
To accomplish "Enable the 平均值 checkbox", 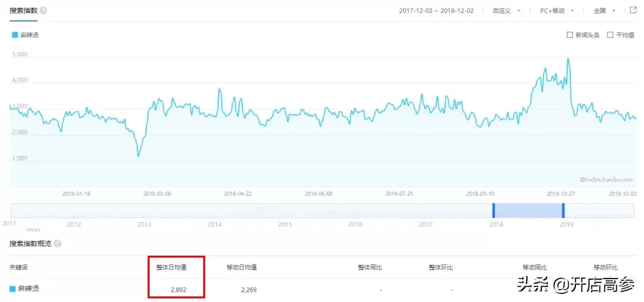I will coord(610,35).
